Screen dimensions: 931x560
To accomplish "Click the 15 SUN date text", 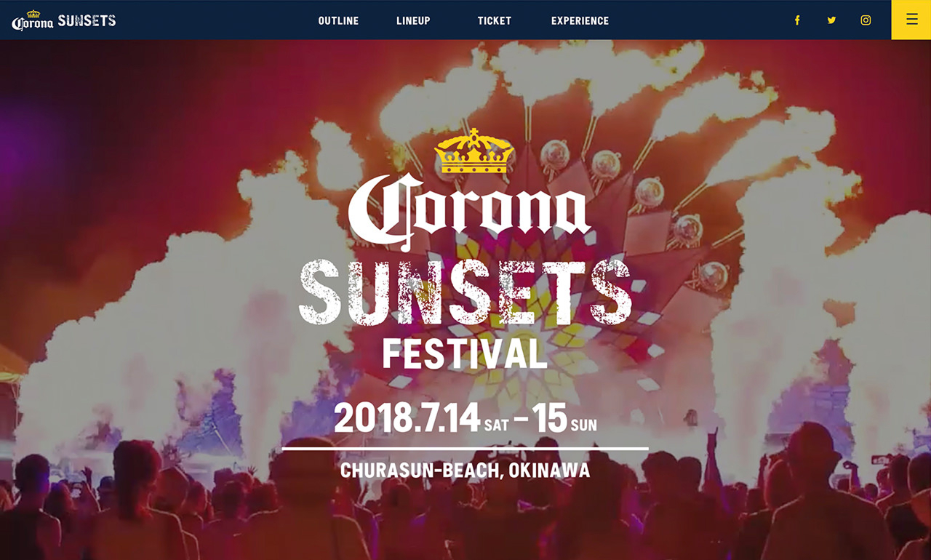I will click(564, 418).
